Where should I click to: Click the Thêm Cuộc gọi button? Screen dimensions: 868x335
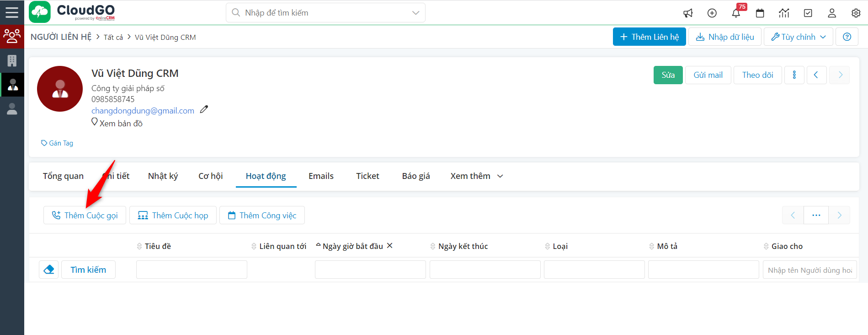click(x=85, y=216)
